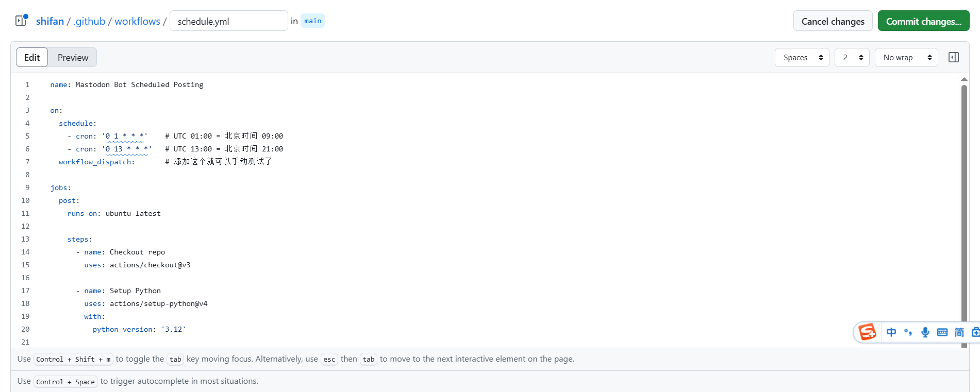
Task: Click the python-version '3.12' value
Action: (173, 329)
